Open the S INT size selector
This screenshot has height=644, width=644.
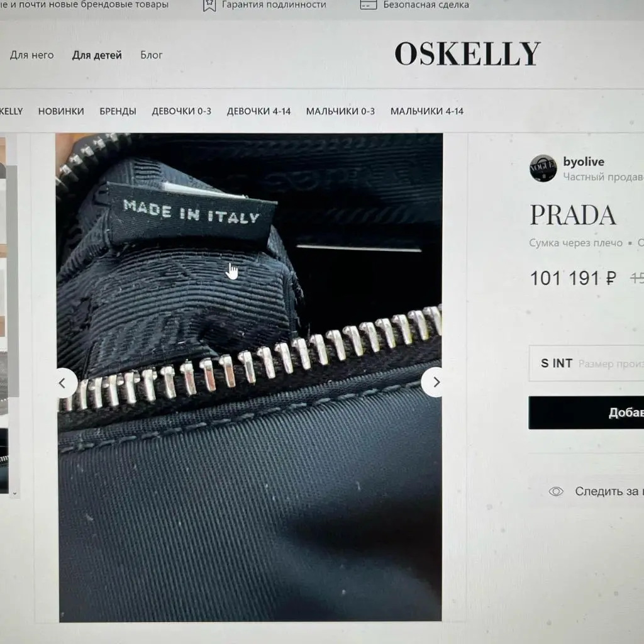[587, 364]
